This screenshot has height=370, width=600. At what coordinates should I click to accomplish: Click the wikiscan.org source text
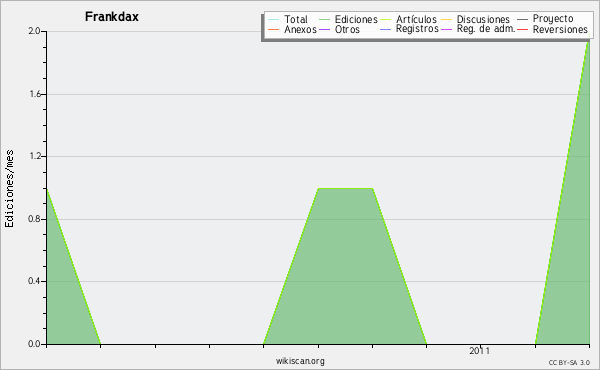click(300, 361)
